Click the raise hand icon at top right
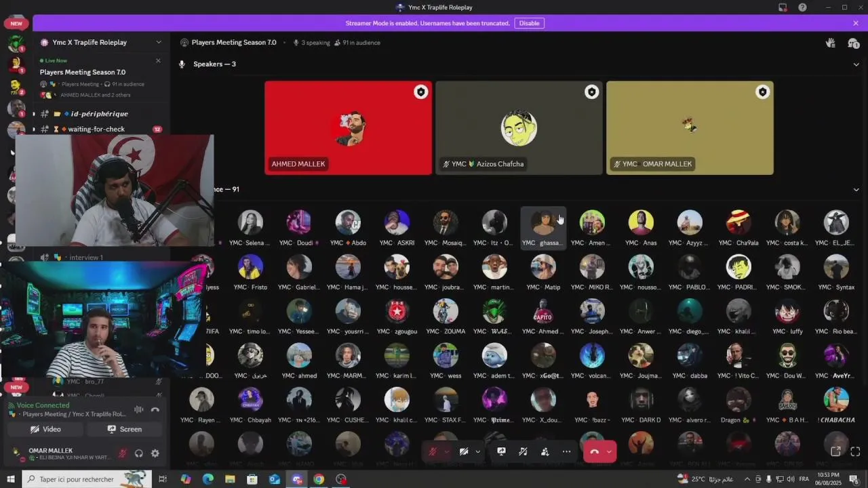Image resolution: width=868 pixels, height=488 pixels. [830, 43]
